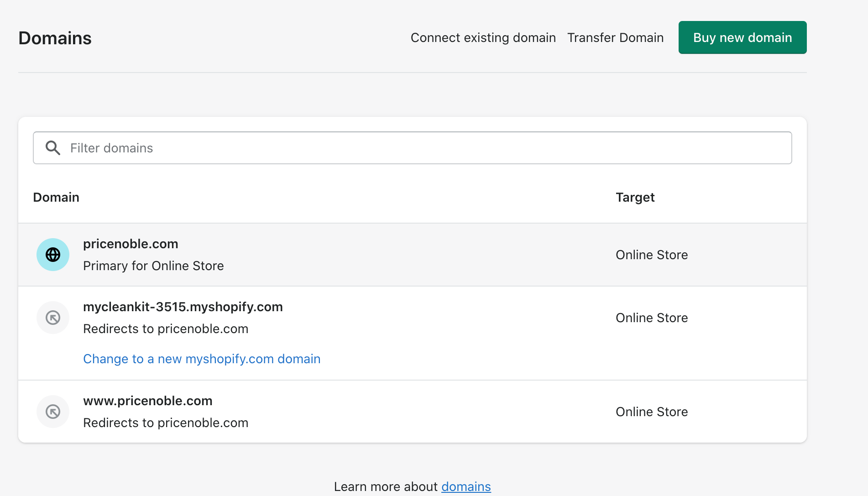Open the www.pricenoble.com domain entry

point(147,401)
